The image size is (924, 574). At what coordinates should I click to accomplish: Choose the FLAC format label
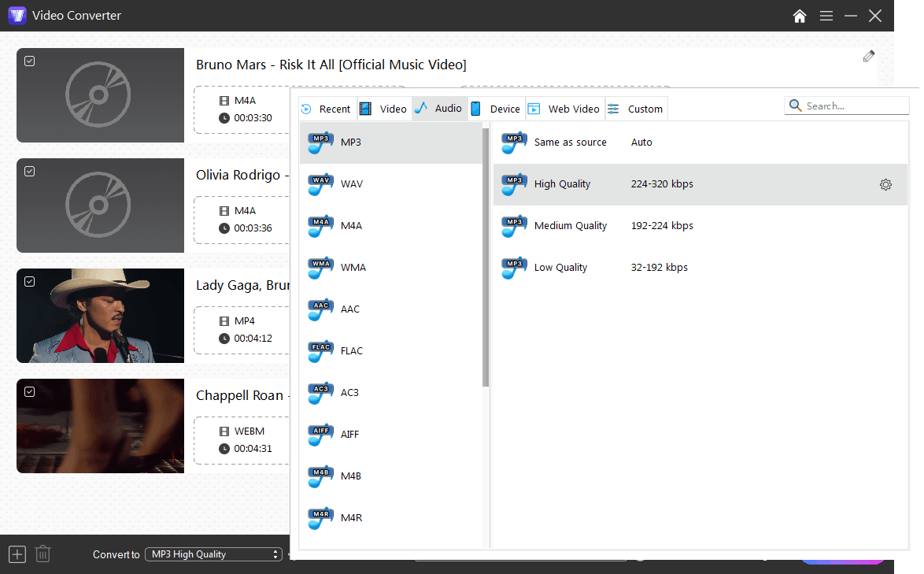pyautogui.click(x=351, y=351)
